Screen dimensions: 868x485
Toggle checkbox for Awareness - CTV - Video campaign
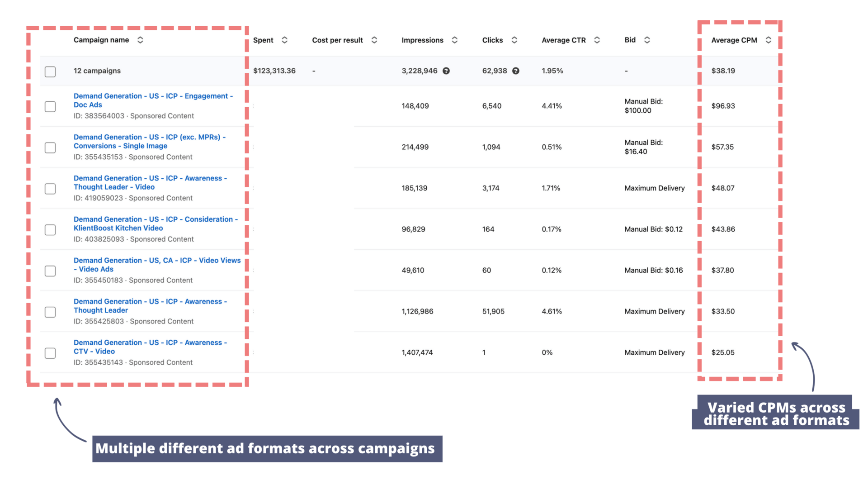pyautogui.click(x=50, y=353)
